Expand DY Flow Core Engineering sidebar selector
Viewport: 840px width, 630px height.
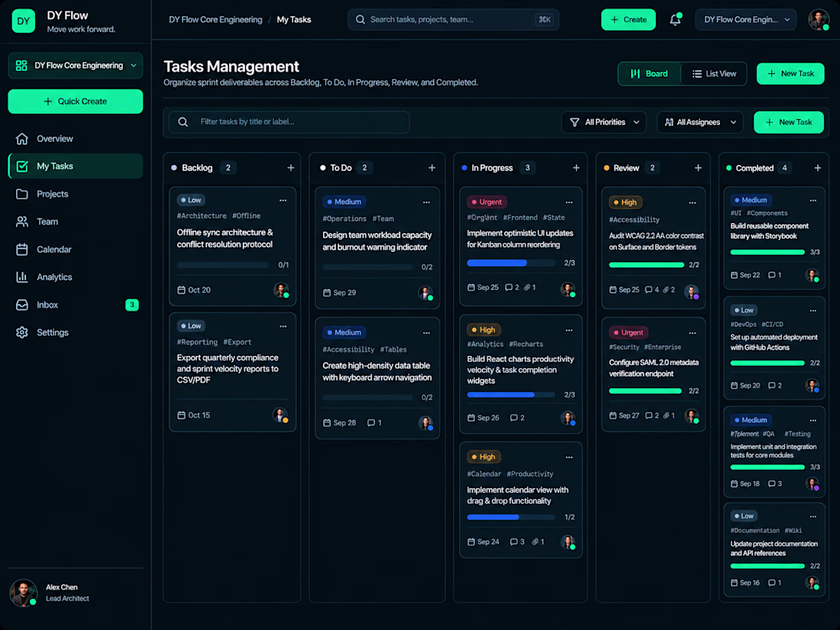76,66
